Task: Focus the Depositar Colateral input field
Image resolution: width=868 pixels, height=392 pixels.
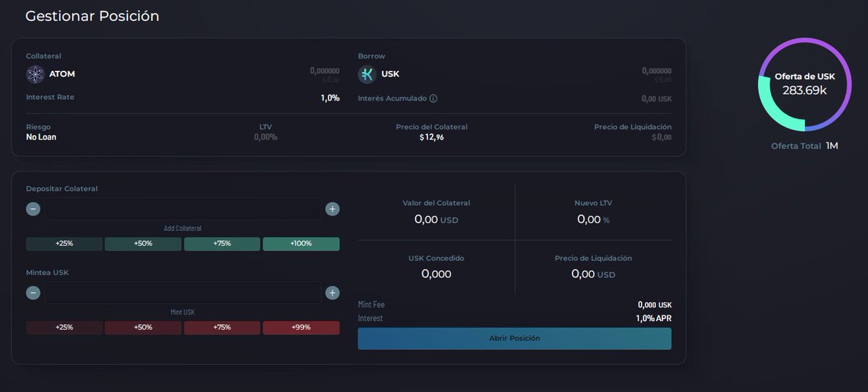Action: click(x=183, y=209)
